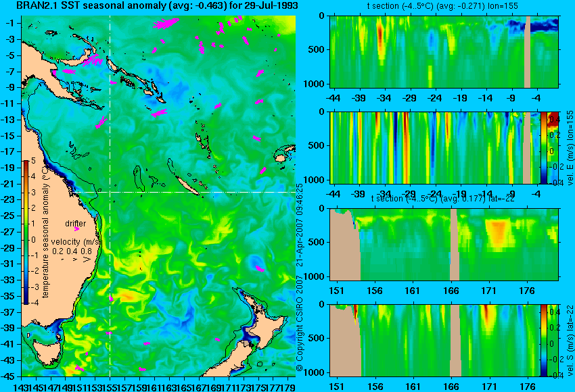Click the '5' tick on the temperature color bar

pyautogui.click(x=33, y=160)
